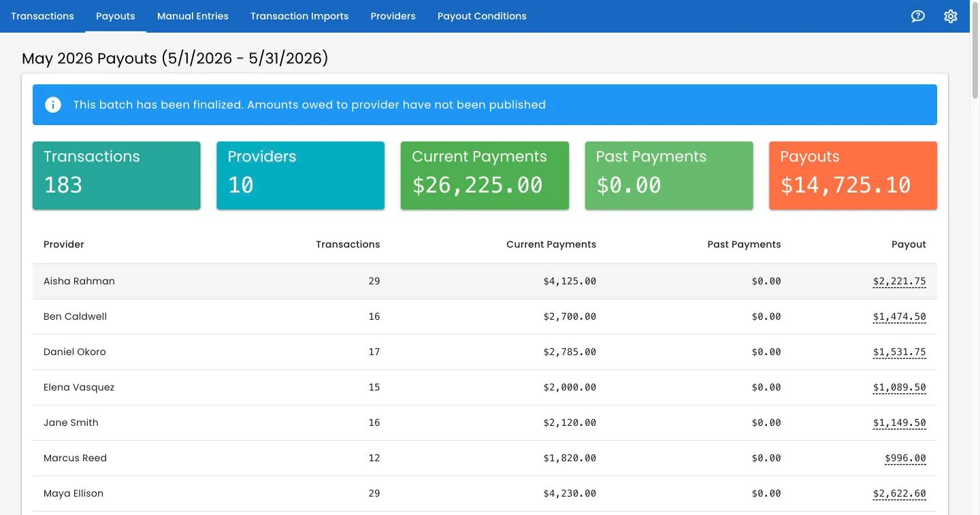This screenshot has height=515, width=980.
Task: Open the Manual Entries tab
Action: [x=193, y=16]
